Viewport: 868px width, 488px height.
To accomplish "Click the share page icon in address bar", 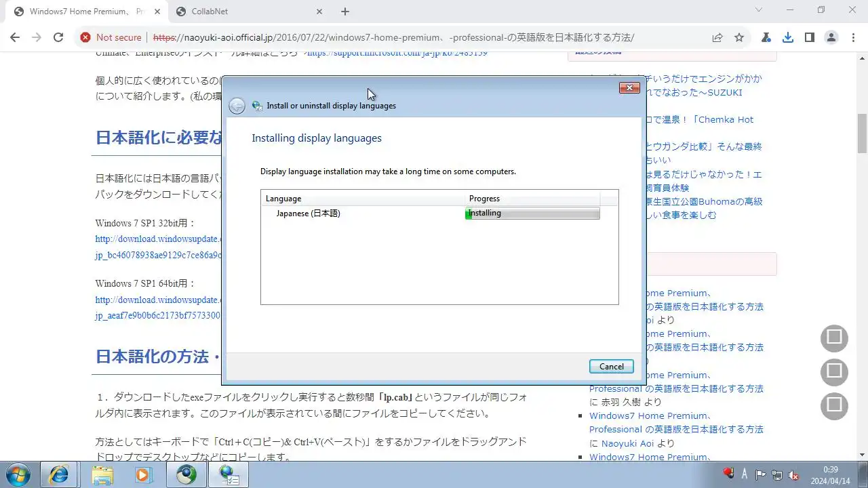I will tap(717, 38).
